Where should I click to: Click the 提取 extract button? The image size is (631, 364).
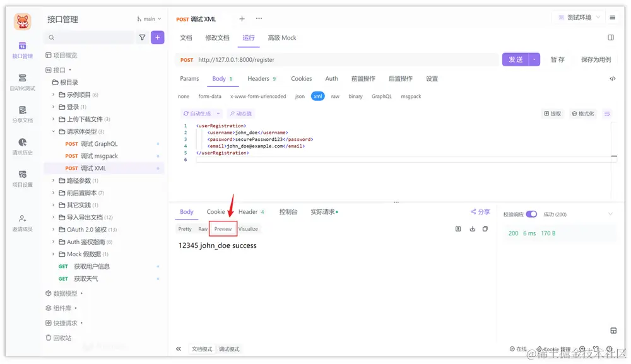click(553, 114)
